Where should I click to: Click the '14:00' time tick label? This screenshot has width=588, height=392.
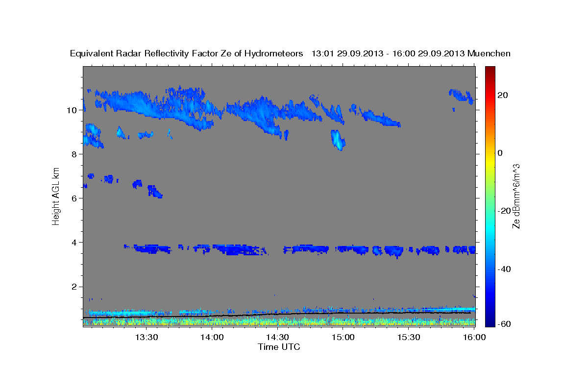212,337
